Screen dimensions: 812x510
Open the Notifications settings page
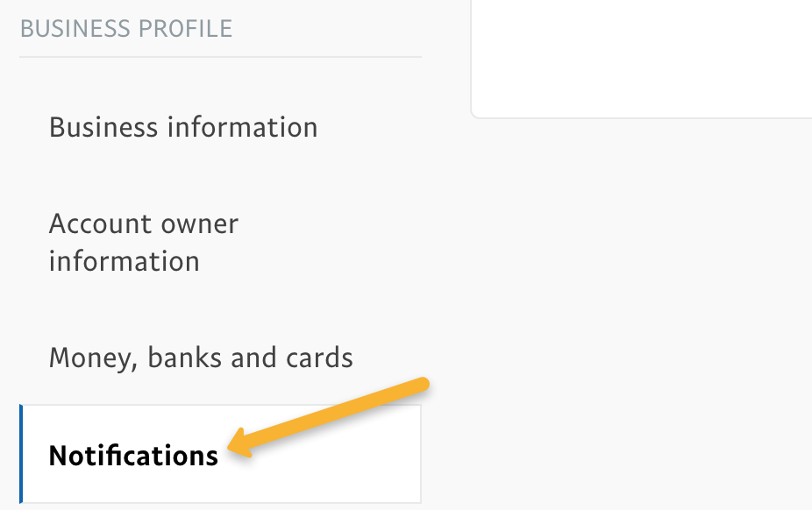pos(133,455)
